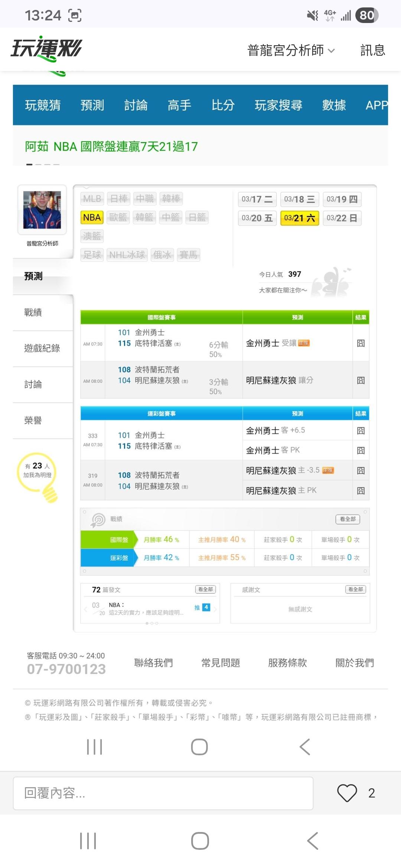Select the MLB league filter
This screenshot has height=868, width=401.
[92, 199]
